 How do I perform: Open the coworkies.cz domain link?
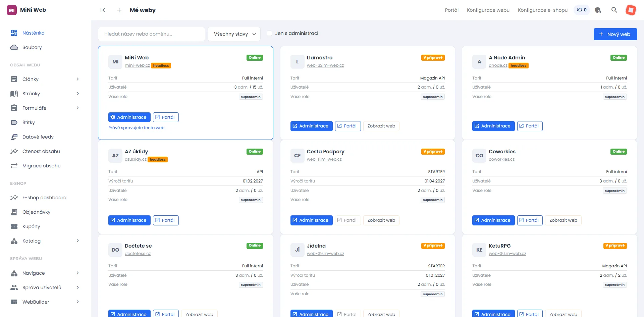[501, 159]
